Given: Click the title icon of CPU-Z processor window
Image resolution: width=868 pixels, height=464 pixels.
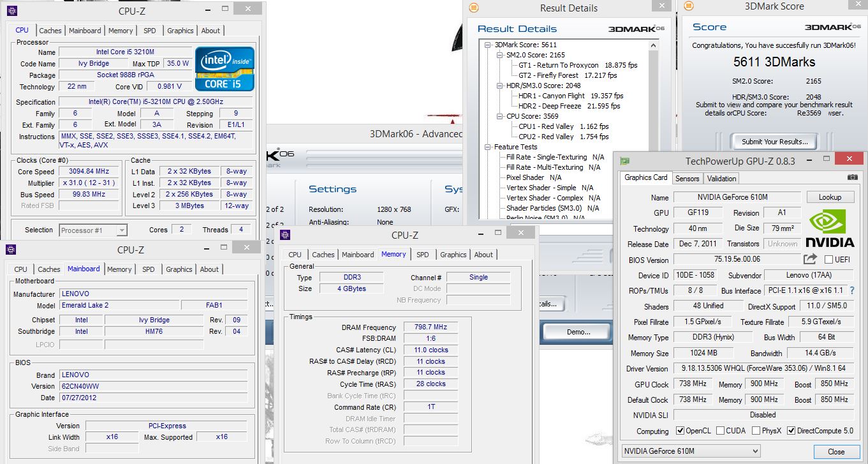Looking at the screenshot, I should pyautogui.click(x=11, y=10).
